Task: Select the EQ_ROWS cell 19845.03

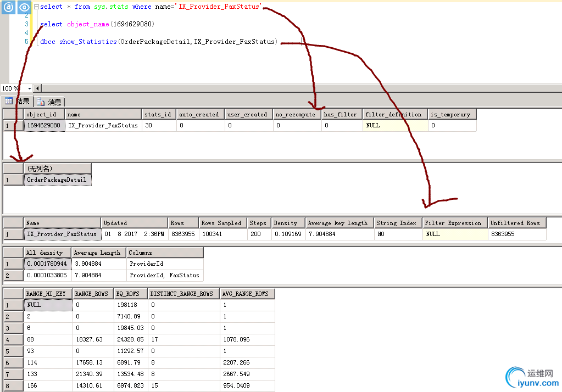Action: 131,328
